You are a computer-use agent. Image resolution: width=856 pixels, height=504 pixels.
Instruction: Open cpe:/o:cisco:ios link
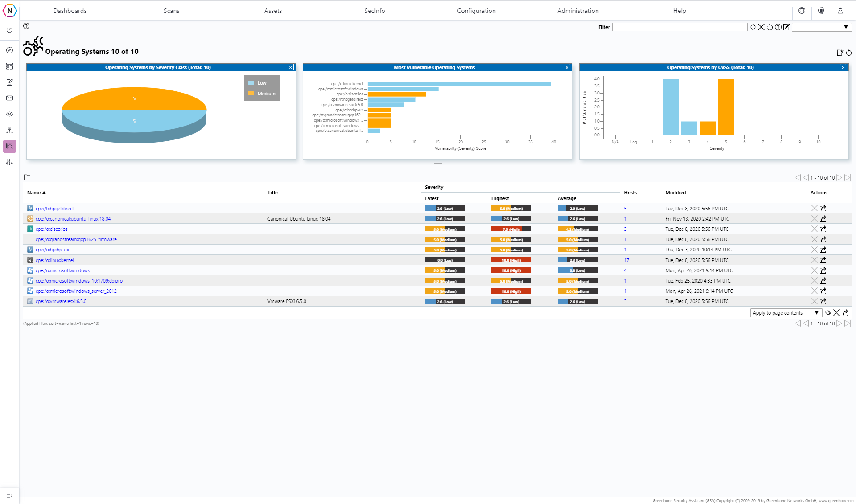click(x=52, y=229)
